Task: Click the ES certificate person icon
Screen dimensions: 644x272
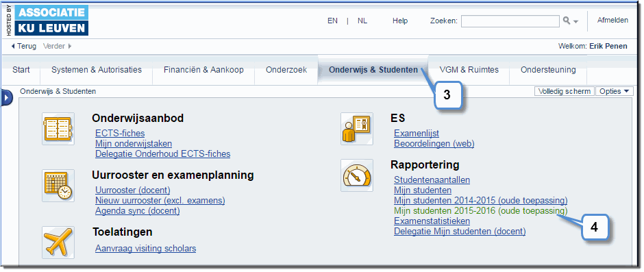Action: (356, 129)
